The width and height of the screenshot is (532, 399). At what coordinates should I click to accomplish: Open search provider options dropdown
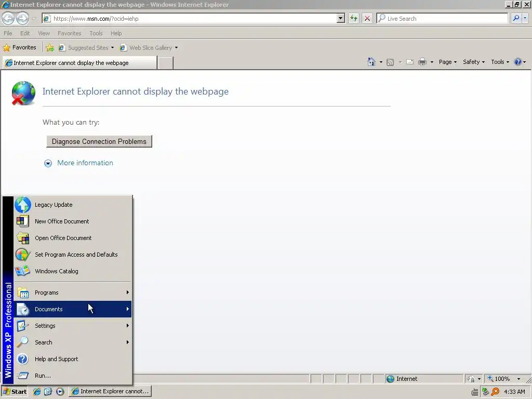[525, 18]
